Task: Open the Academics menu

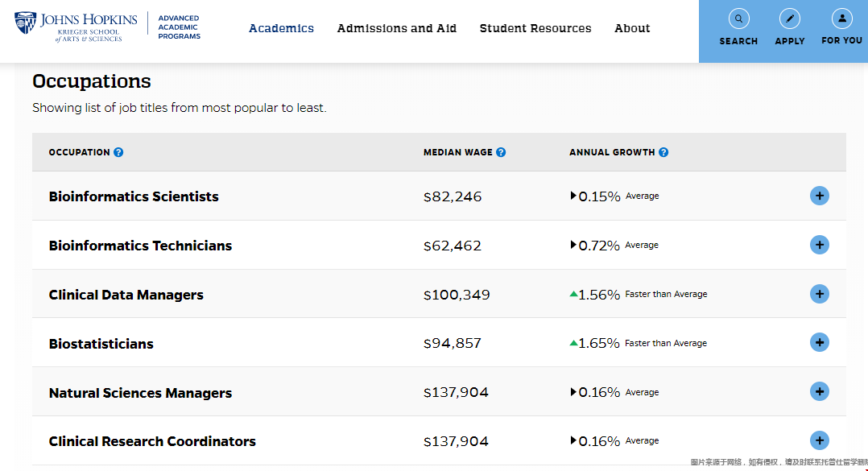Action: (281, 28)
